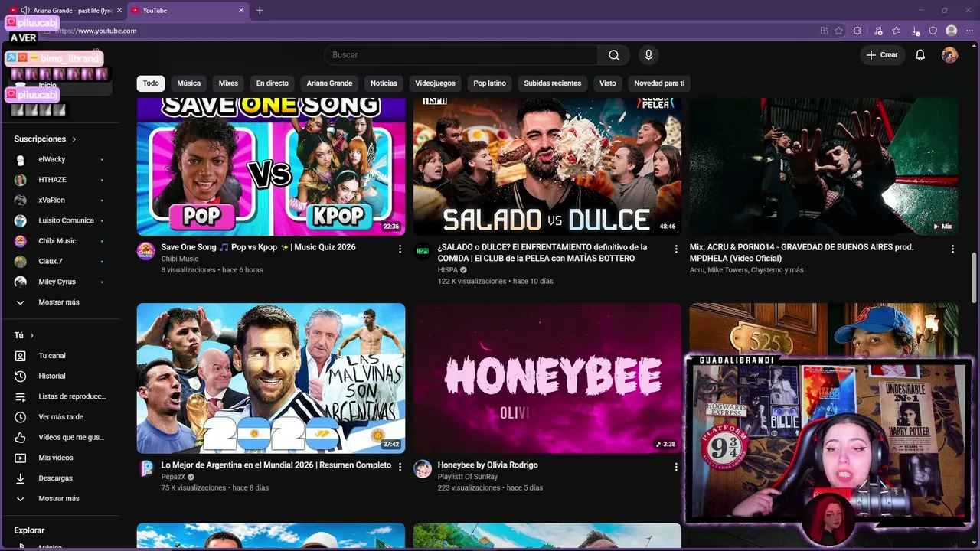Image resolution: width=980 pixels, height=551 pixels.
Task: Open browser split screen apps icon
Action: tap(824, 31)
